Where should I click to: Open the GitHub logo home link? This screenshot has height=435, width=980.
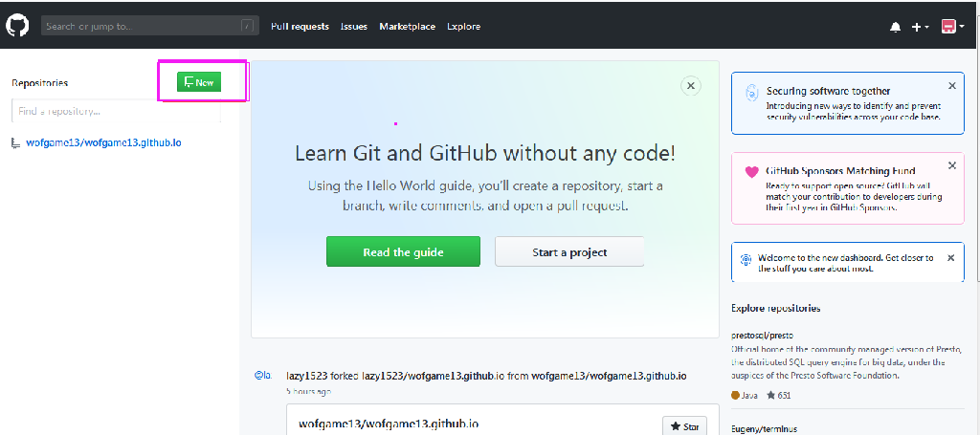pos(17,26)
